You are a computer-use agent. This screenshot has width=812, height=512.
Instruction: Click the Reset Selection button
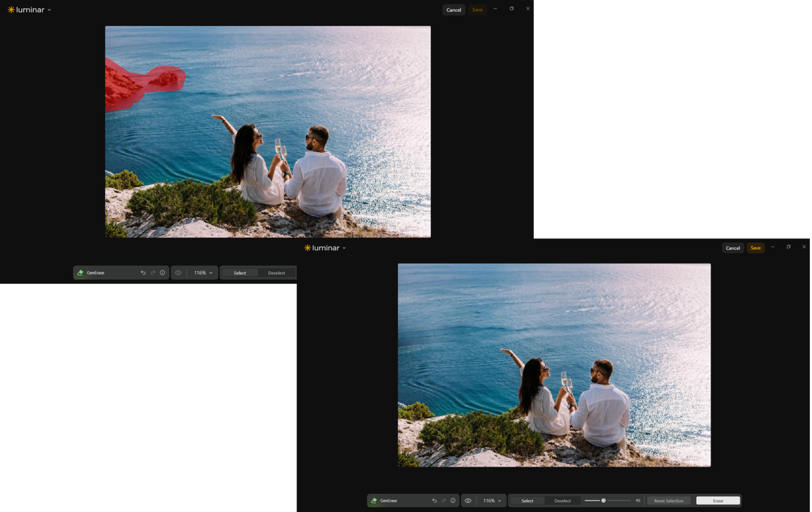pos(669,500)
